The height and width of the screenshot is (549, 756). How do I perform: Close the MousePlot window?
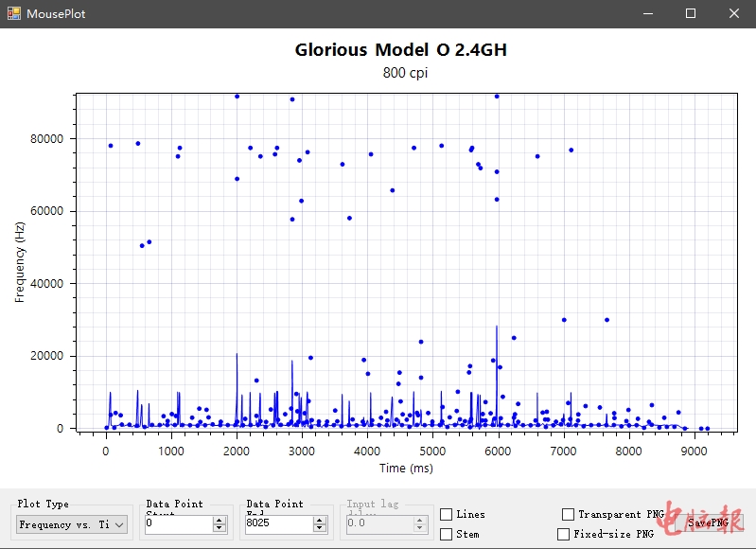point(734,13)
